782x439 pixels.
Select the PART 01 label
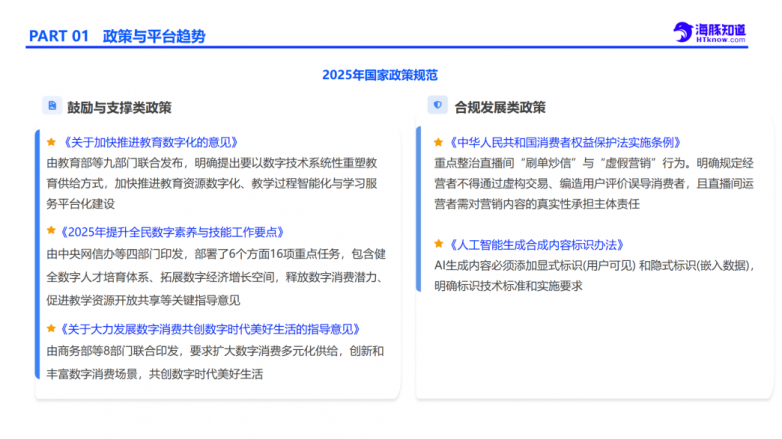coord(59,36)
